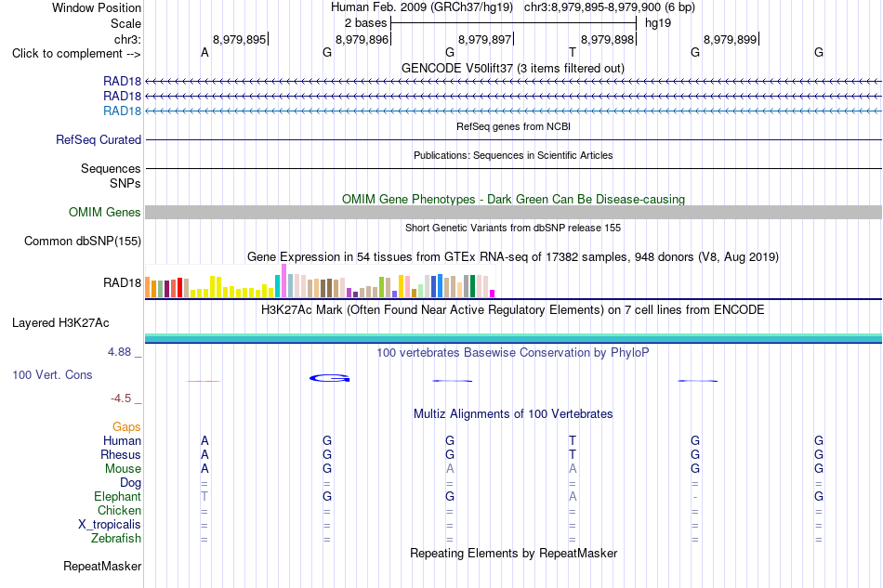Click the '2 bases' scale label
883x588 pixels.
click(x=365, y=23)
